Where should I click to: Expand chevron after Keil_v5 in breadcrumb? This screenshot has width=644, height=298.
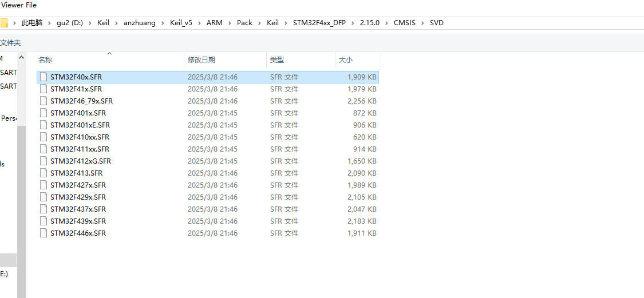tap(199, 23)
